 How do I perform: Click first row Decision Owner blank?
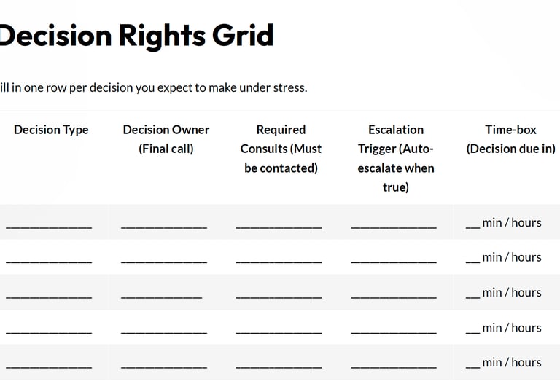tap(164, 224)
